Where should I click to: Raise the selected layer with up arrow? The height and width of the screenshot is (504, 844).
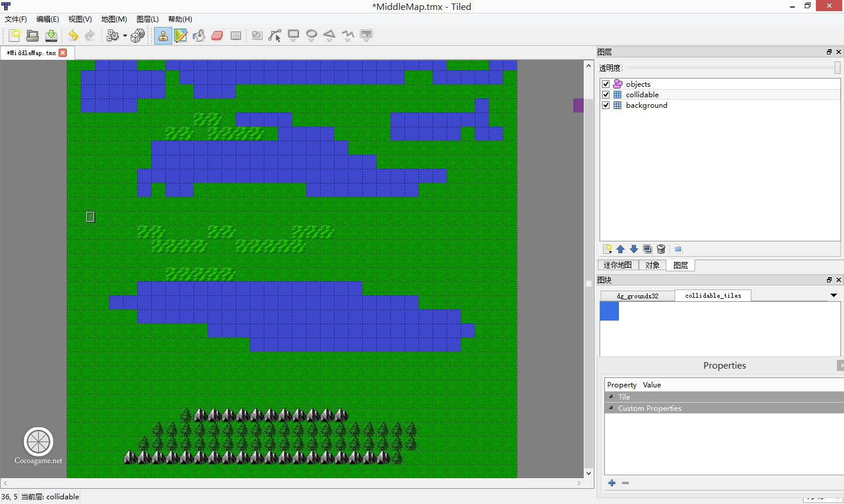point(621,249)
